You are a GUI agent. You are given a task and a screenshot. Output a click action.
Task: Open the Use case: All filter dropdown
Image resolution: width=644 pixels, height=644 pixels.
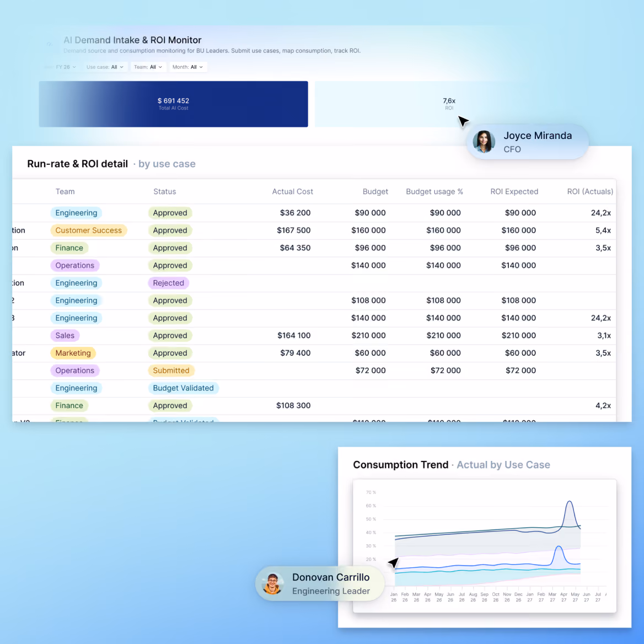coord(105,67)
